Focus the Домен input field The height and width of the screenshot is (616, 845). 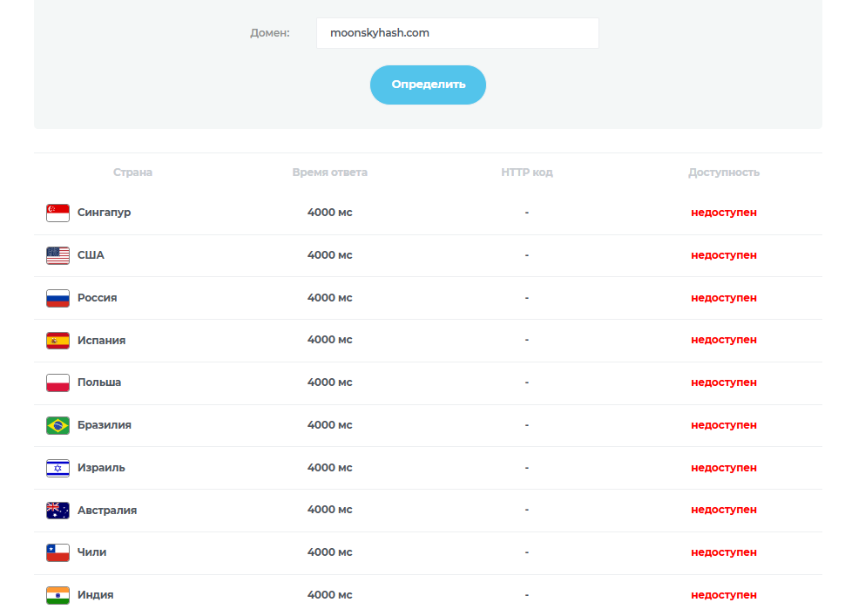tap(457, 33)
